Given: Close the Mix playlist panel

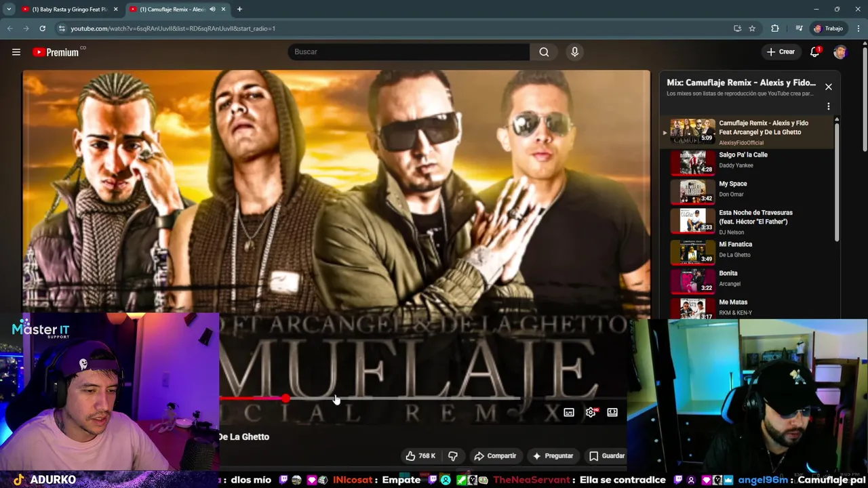Looking at the screenshot, I should click(x=828, y=87).
